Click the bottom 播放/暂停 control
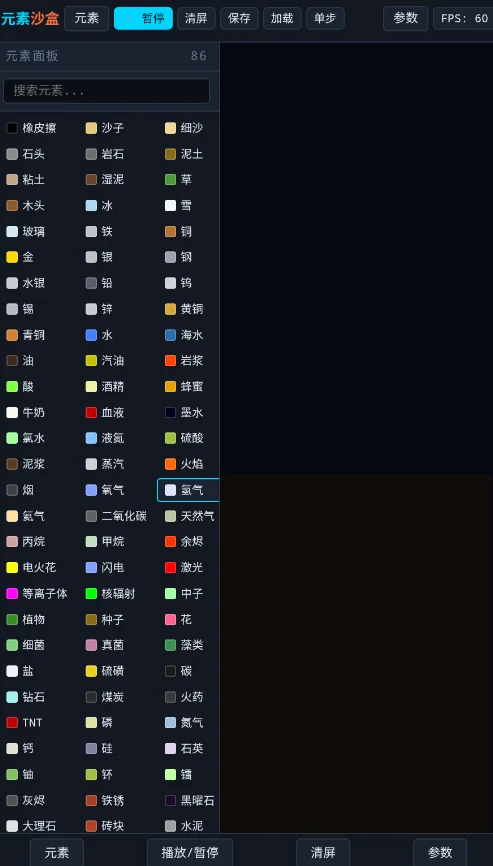 [190, 852]
